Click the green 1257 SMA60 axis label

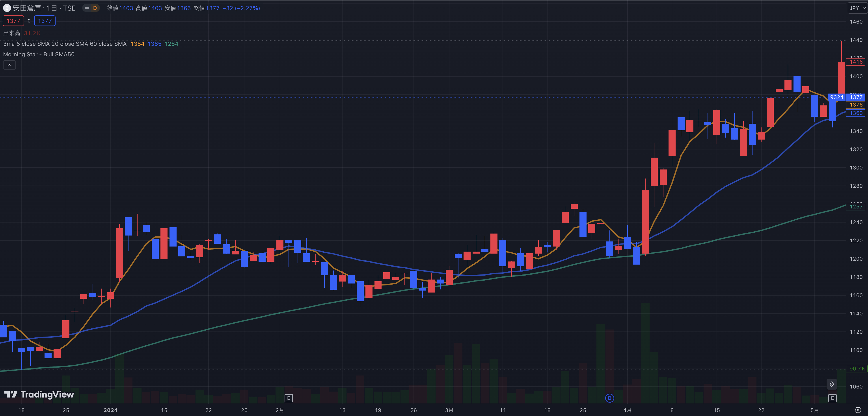click(855, 207)
